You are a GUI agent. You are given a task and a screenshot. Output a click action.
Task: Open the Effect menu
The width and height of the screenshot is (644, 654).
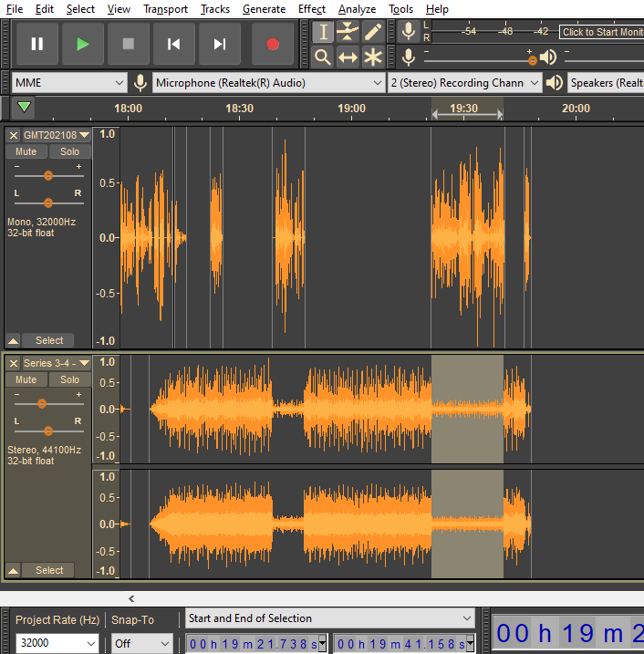coord(312,9)
